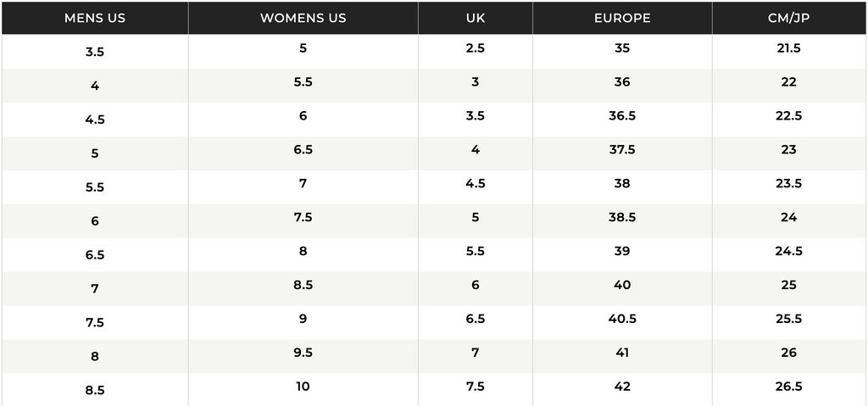Click the EUROPE column header
868x406 pixels.
622,18
